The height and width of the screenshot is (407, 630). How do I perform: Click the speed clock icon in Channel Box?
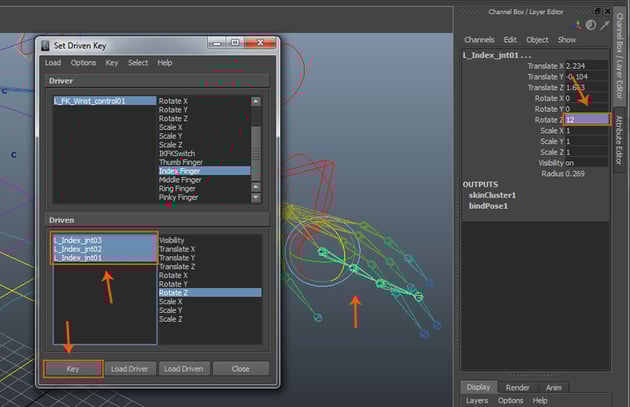[590, 25]
